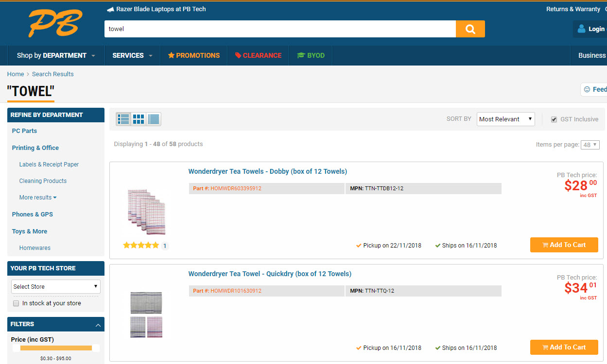607x364 pixels.
Task: Open the PC Parts department filter
Action: pos(24,131)
